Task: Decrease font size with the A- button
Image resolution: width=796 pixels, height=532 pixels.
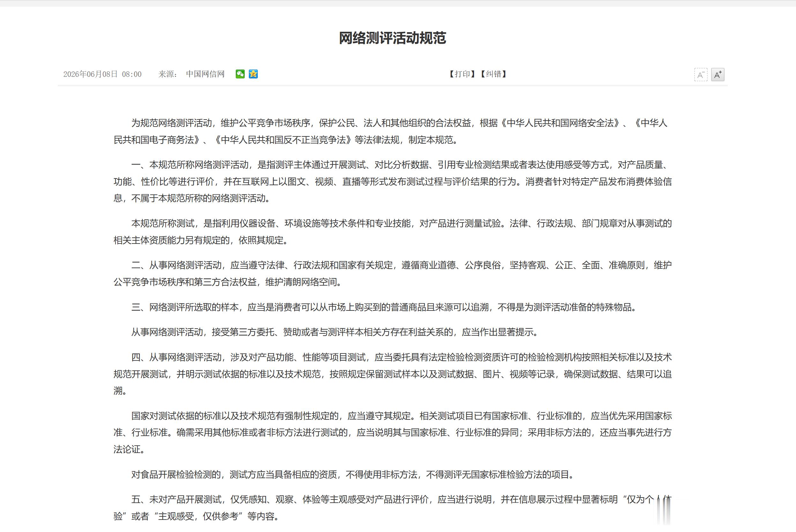Action: (x=701, y=75)
